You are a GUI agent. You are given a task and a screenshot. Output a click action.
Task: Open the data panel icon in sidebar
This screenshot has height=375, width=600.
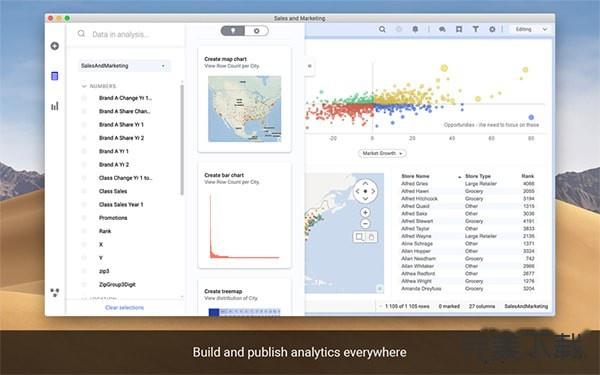pyautogui.click(x=55, y=76)
